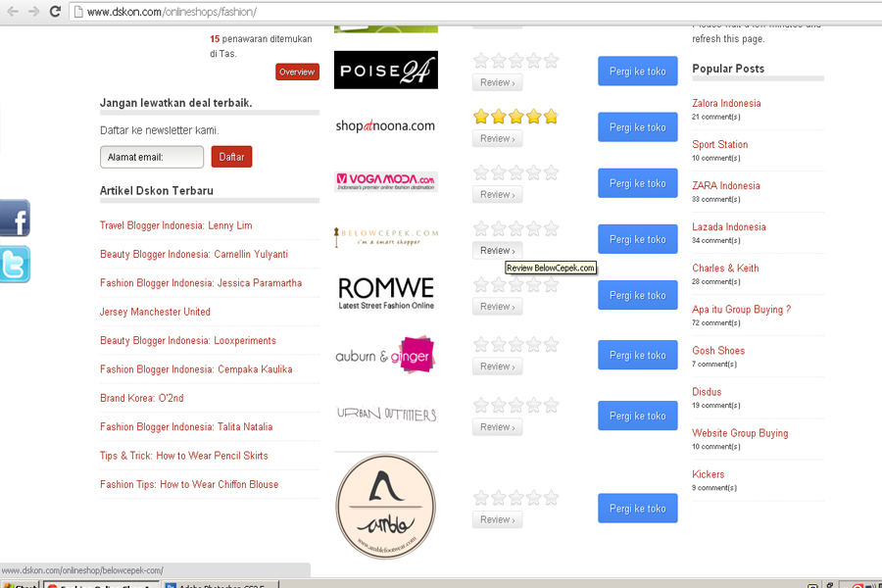The image size is (882, 588).
Task: Click Pergi ke toko for Amble
Action: [x=638, y=508]
